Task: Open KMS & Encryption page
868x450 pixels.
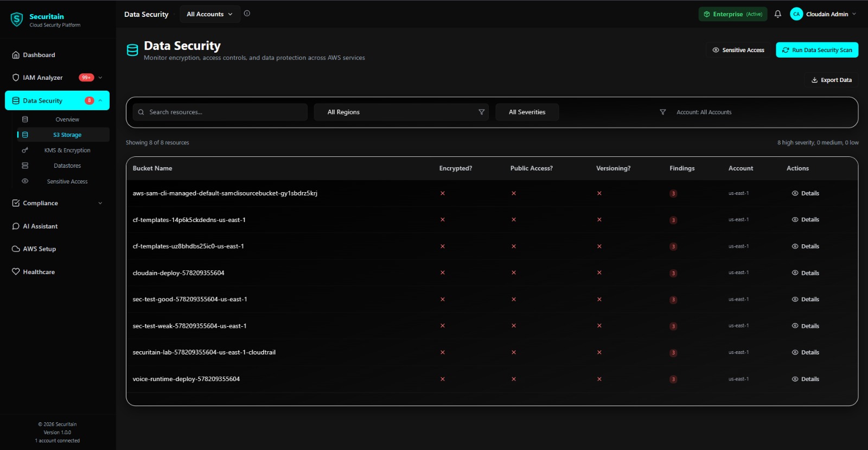Action: coord(63,150)
